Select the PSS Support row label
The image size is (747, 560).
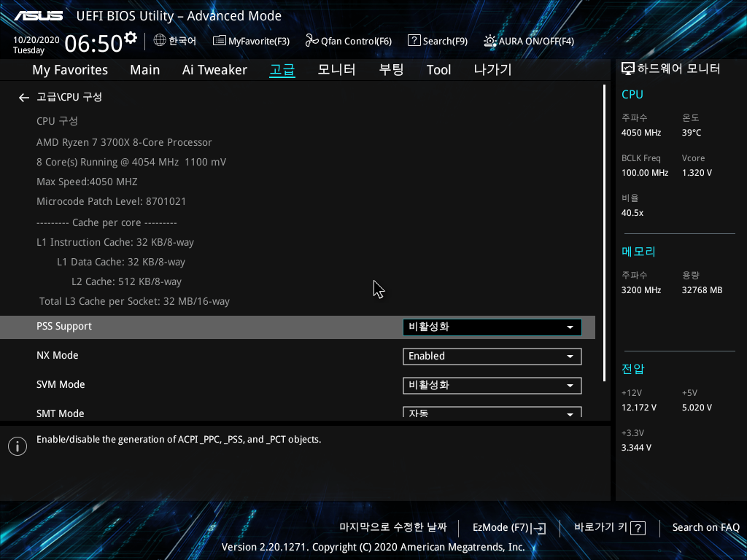64,326
